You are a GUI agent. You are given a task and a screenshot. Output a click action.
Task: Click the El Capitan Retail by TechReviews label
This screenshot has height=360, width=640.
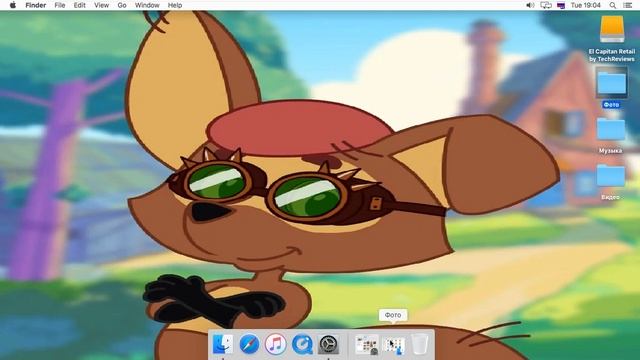612,55
